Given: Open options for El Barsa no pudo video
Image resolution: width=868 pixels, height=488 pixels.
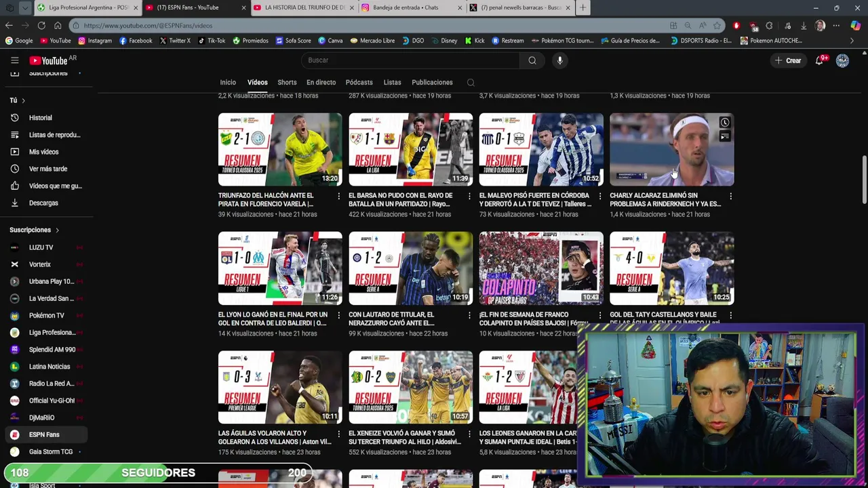Looking at the screenshot, I should [469, 197].
